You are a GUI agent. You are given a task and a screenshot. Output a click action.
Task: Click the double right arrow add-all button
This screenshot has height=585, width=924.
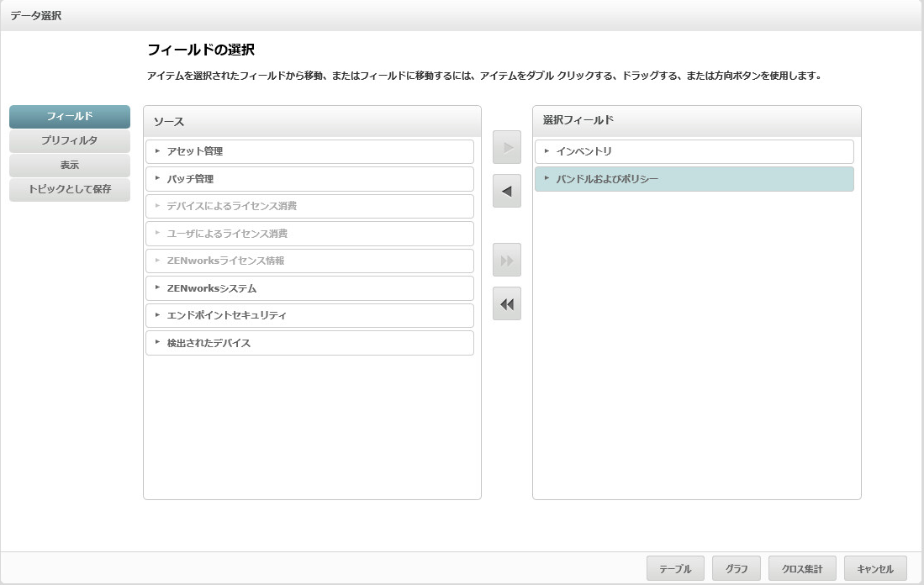click(x=506, y=260)
